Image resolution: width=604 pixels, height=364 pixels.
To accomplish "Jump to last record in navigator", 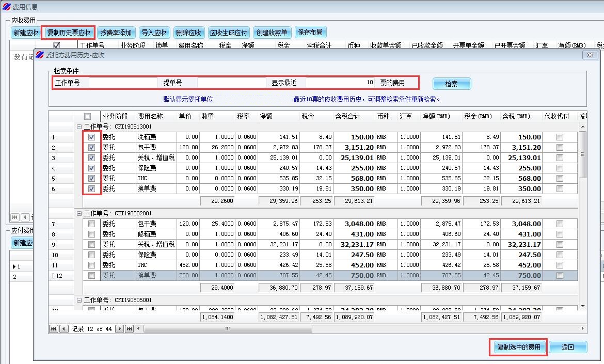I will (129, 329).
